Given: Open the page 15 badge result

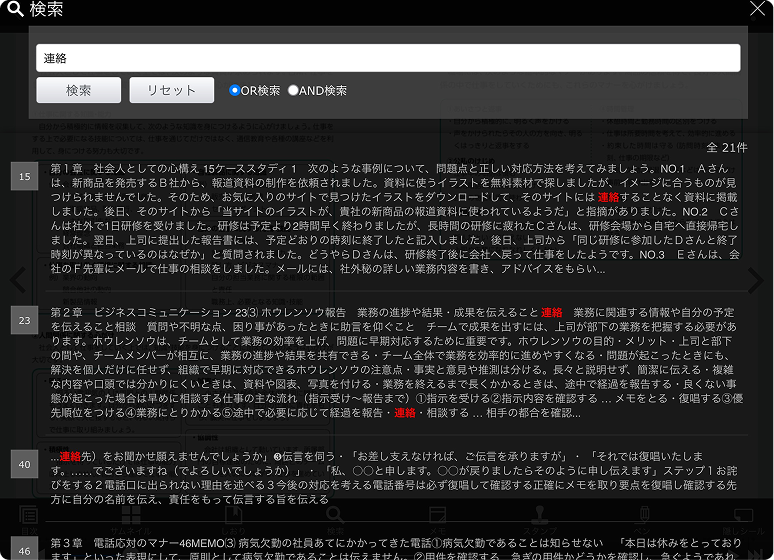Looking at the screenshot, I should (x=24, y=177).
